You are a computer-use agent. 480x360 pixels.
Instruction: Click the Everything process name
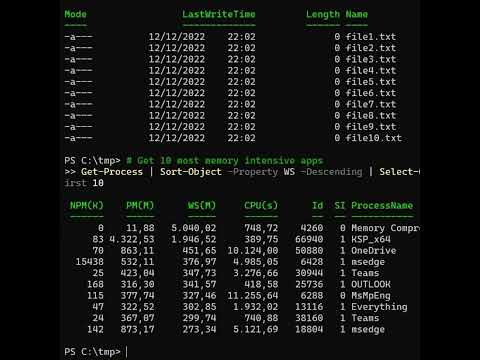(379, 307)
